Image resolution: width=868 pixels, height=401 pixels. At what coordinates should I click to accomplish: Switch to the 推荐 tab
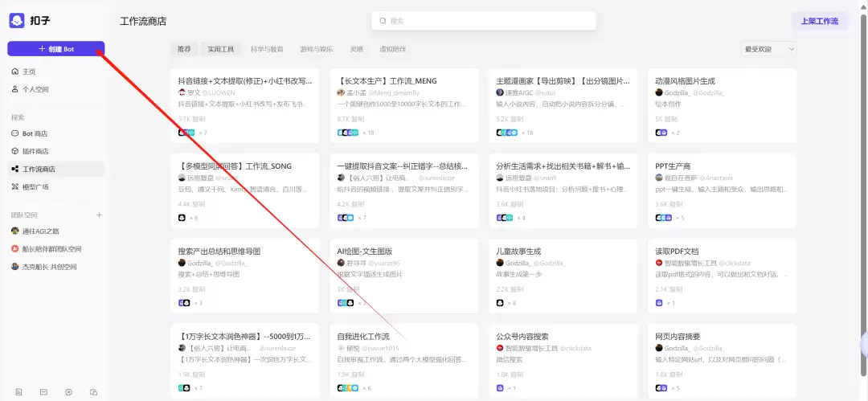[184, 49]
